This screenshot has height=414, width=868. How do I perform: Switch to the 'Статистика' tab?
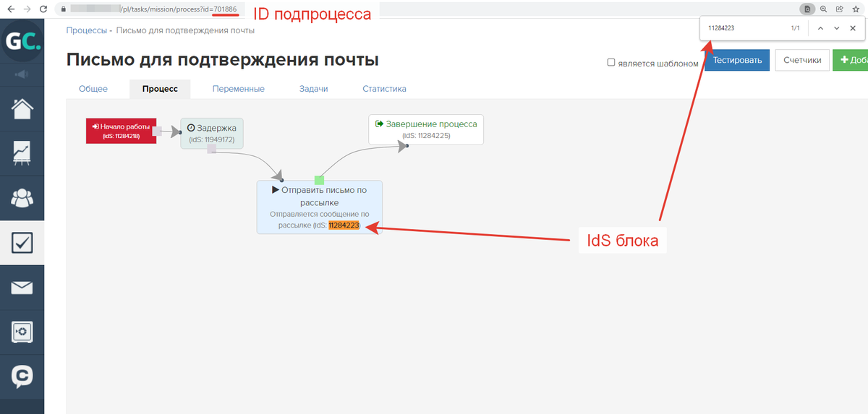point(384,89)
